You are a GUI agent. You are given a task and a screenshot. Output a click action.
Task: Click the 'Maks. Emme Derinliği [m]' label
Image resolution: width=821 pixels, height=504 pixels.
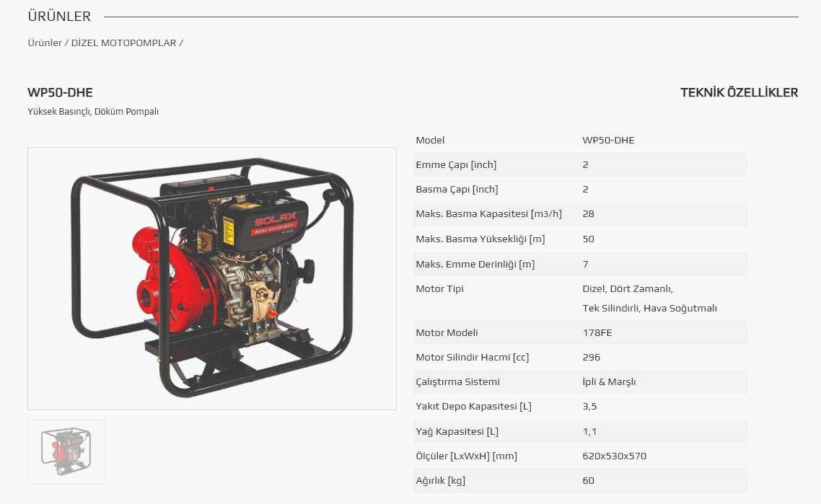(x=475, y=265)
